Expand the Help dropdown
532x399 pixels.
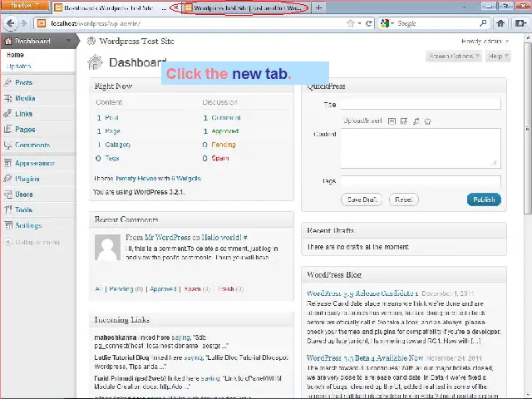point(498,56)
